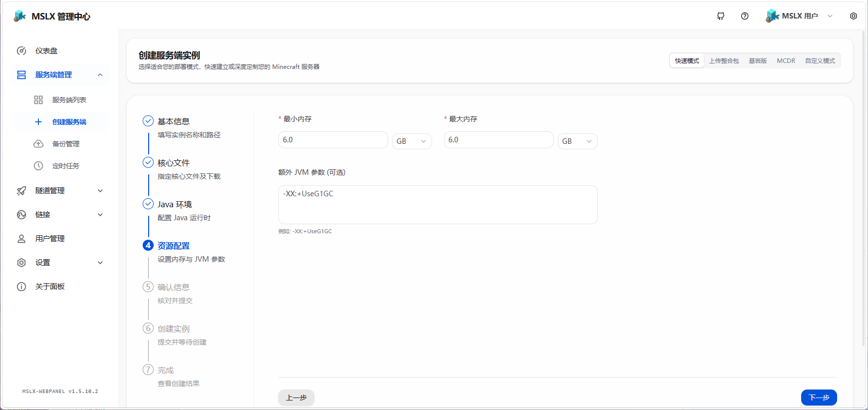Screen dimensions: 868x410
Task: Click the 仪表盘 dashboard icon
Action: pyautogui.click(x=21, y=51)
